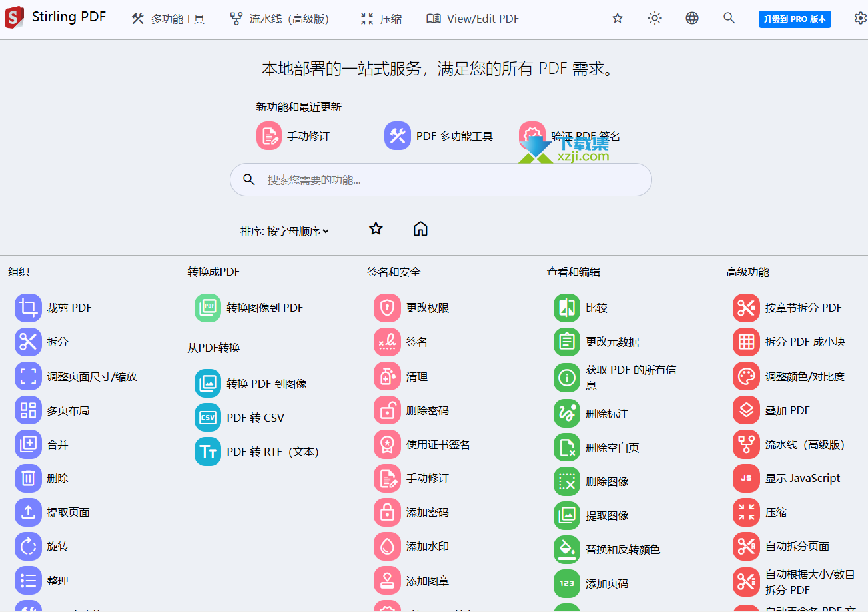
Task: Open the 删除 trash icon in 组织
Action: [x=28, y=478]
